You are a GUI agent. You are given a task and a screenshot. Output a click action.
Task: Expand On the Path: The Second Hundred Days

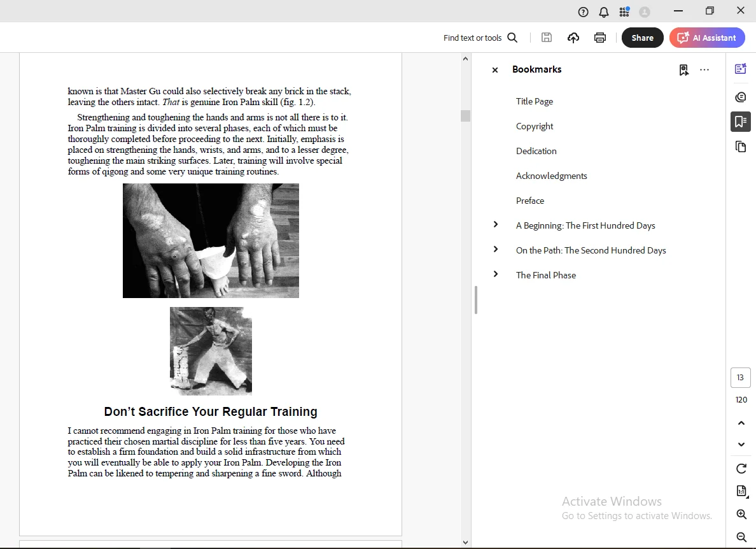coord(495,249)
